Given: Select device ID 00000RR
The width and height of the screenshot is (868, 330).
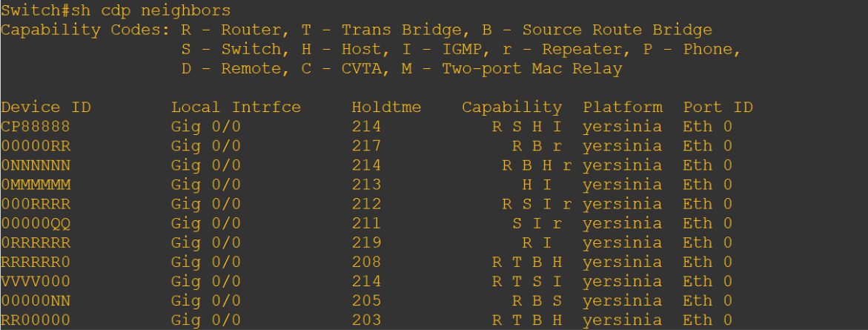Looking at the screenshot, I should (x=36, y=146).
